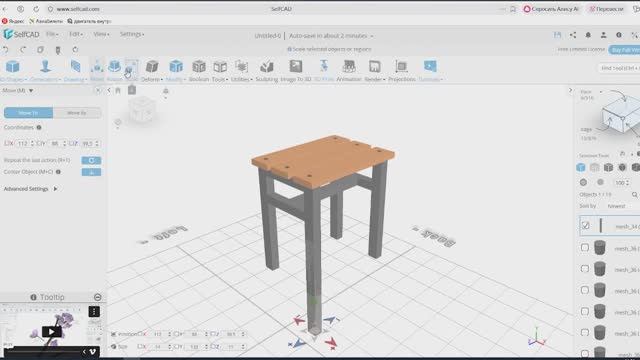Viewport: 640px width, 360px height.
Task: Switch to Move To mode
Action: click(29, 113)
